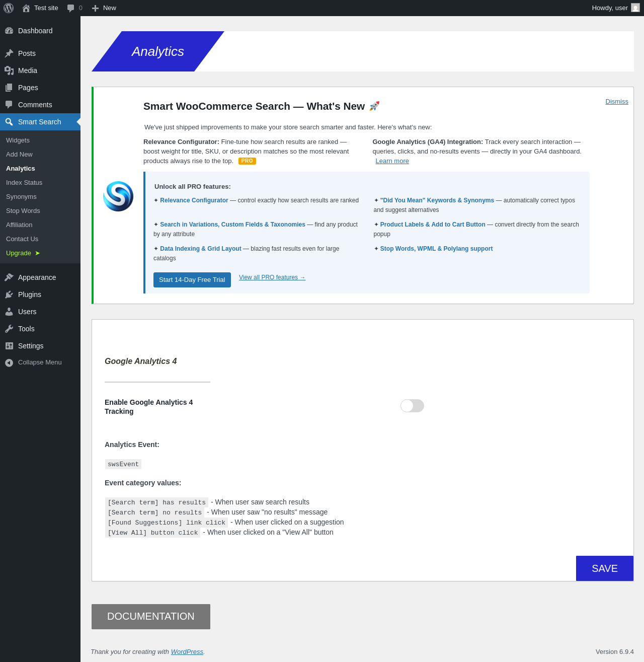Click "[View All] button click" code
The width and height of the screenshot is (644, 662).
(152, 533)
